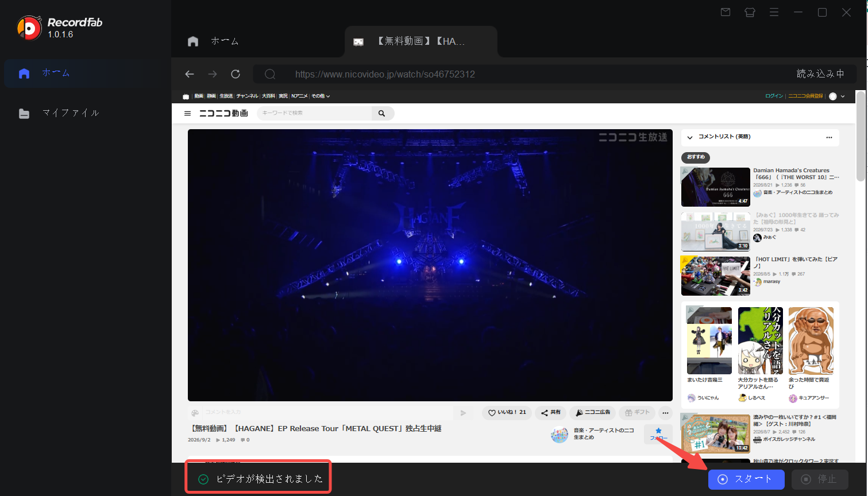The height and width of the screenshot is (496, 868).
Task: Expand the user avatar account dropdown
Action: (x=837, y=96)
